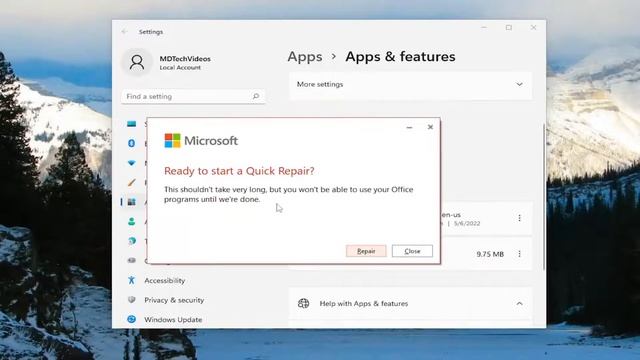640x360 pixels.
Task: Expand the More settings section
Action: pyautogui.click(x=411, y=84)
